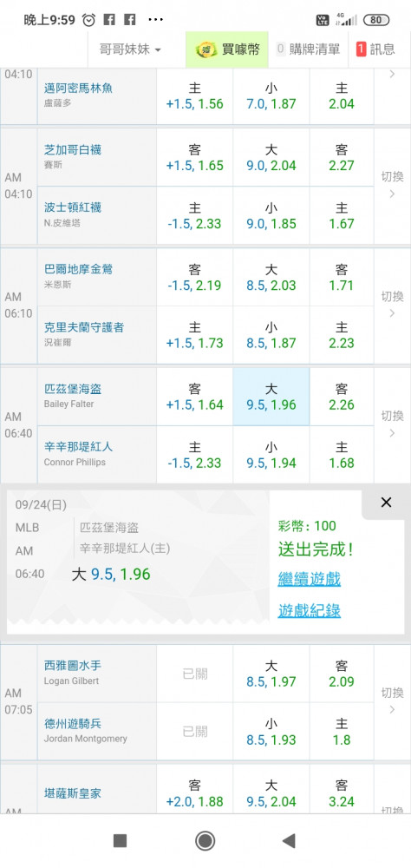The width and height of the screenshot is (411, 868).
Task: Tap the coin icon beside 買嚎幣
Action: coord(206,49)
